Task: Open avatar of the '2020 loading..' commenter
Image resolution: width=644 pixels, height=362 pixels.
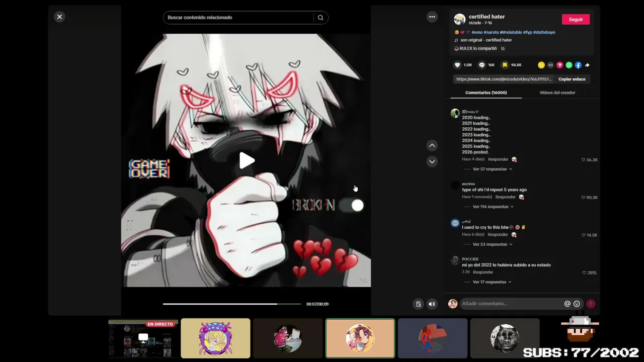Action: pyautogui.click(x=455, y=113)
